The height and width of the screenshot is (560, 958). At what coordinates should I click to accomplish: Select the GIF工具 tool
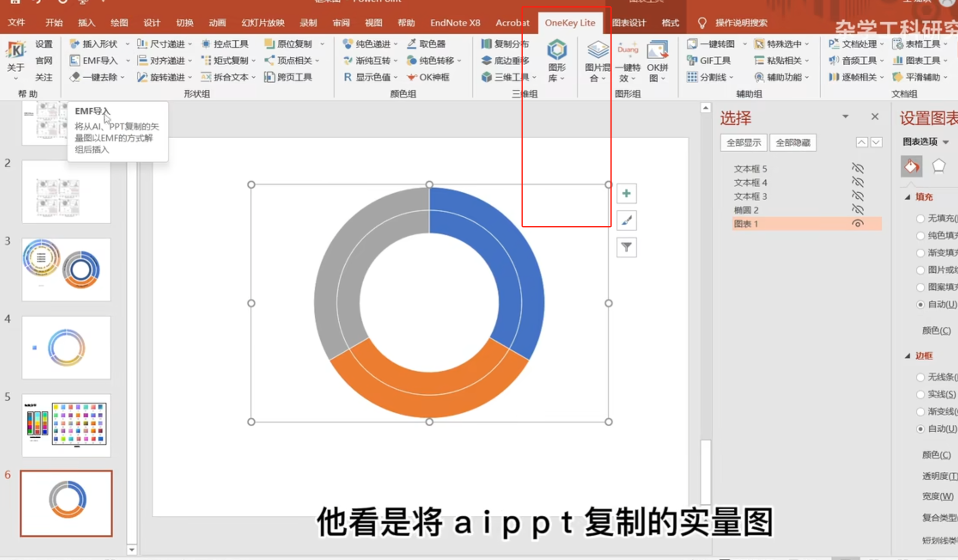(x=709, y=61)
